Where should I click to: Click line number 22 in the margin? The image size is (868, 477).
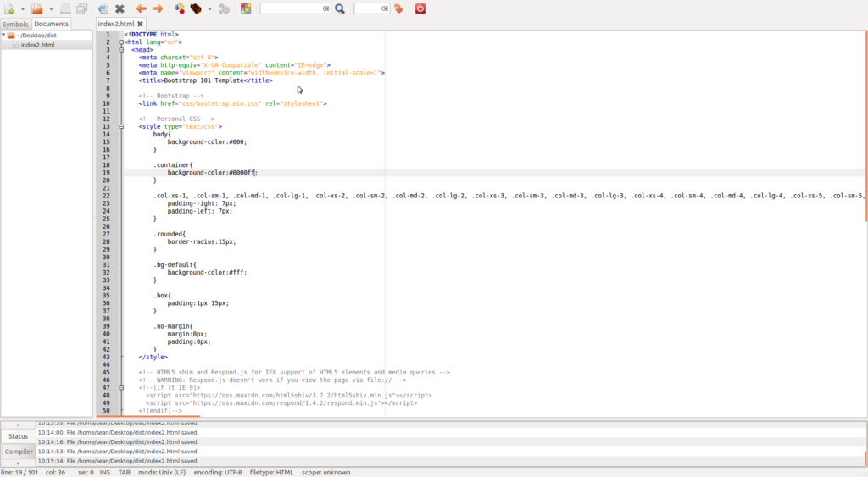[x=106, y=196]
